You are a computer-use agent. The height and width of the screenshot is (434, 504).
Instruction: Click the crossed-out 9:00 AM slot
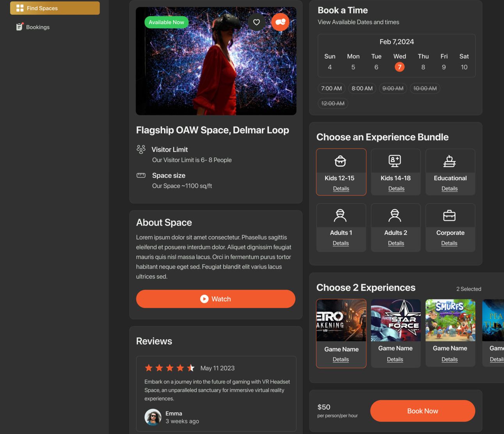pyautogui.click(x=393, y=89)
